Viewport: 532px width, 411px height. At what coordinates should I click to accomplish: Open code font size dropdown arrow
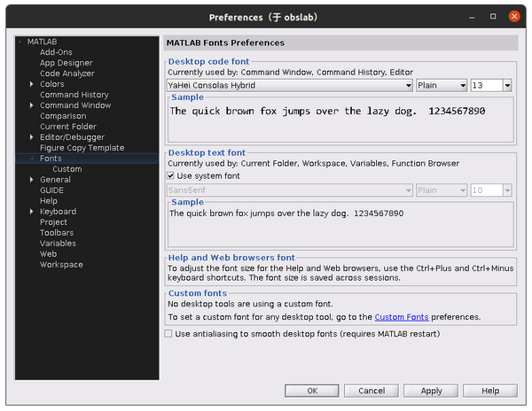[507, 85]
